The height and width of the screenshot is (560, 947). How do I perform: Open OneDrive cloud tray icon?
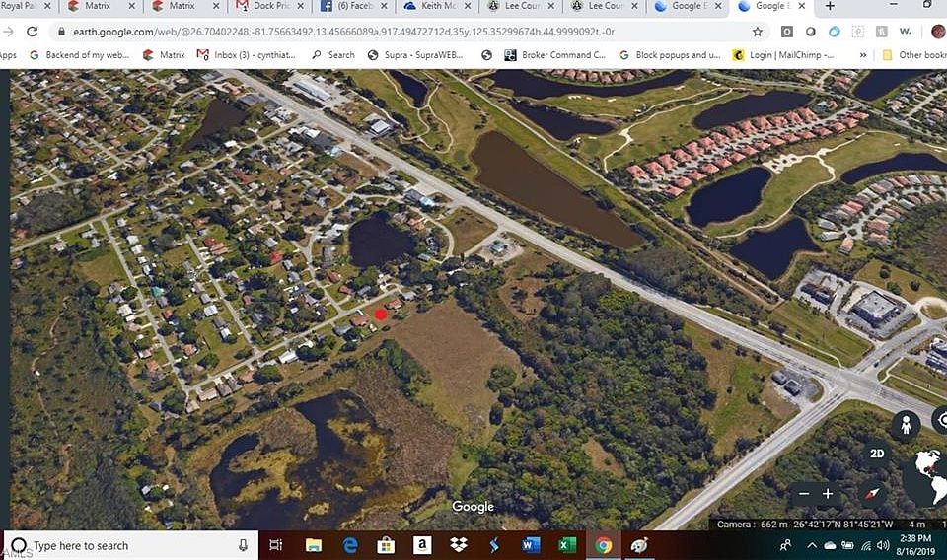830,545
